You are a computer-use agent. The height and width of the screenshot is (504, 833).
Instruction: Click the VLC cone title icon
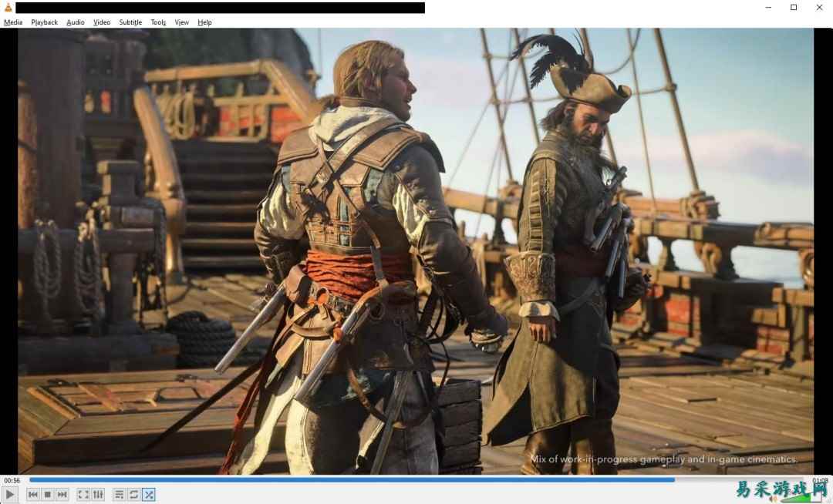(x=8, y=8)
